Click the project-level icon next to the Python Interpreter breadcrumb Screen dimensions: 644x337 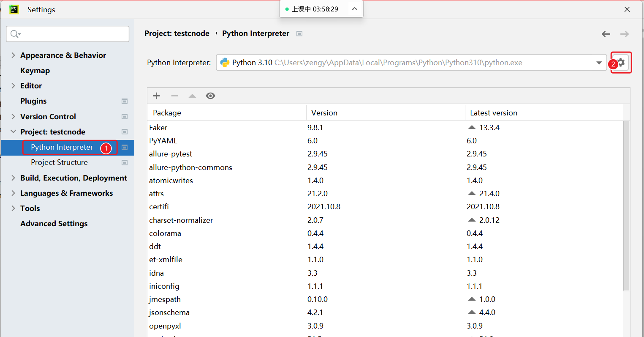point(299,33)
